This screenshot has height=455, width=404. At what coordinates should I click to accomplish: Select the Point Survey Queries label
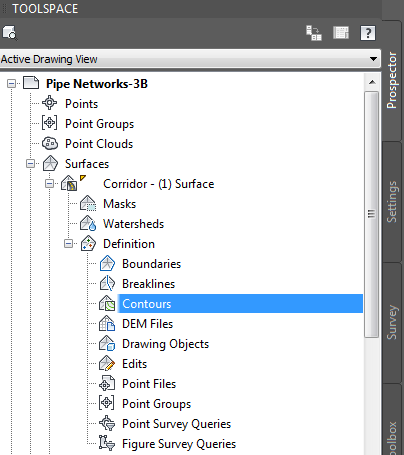pos(177,424)
